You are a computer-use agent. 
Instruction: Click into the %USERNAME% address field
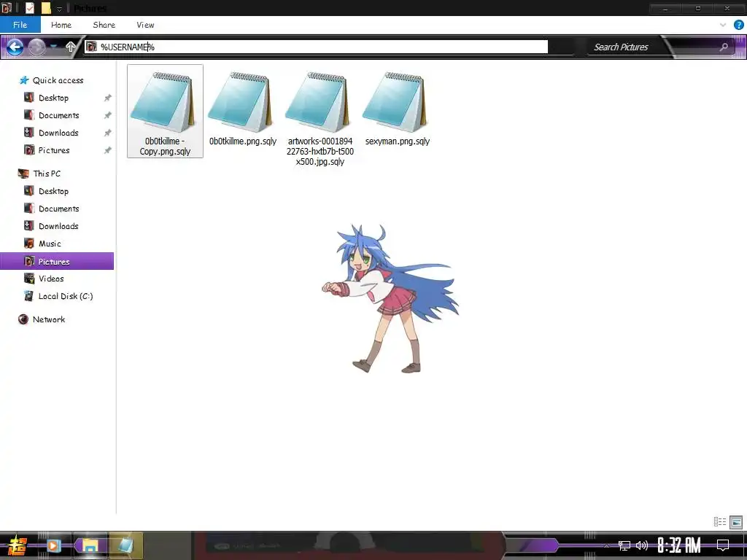(317, 47)
